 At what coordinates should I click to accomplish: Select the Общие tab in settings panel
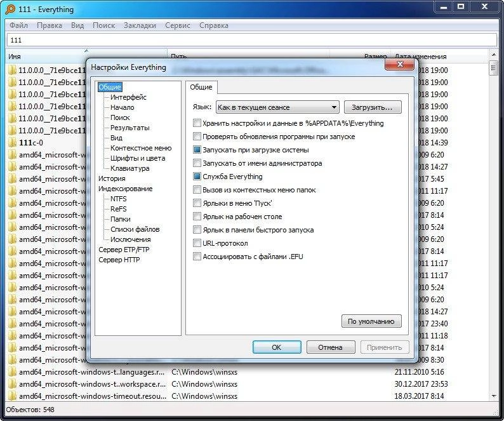[x=201, y=87]
